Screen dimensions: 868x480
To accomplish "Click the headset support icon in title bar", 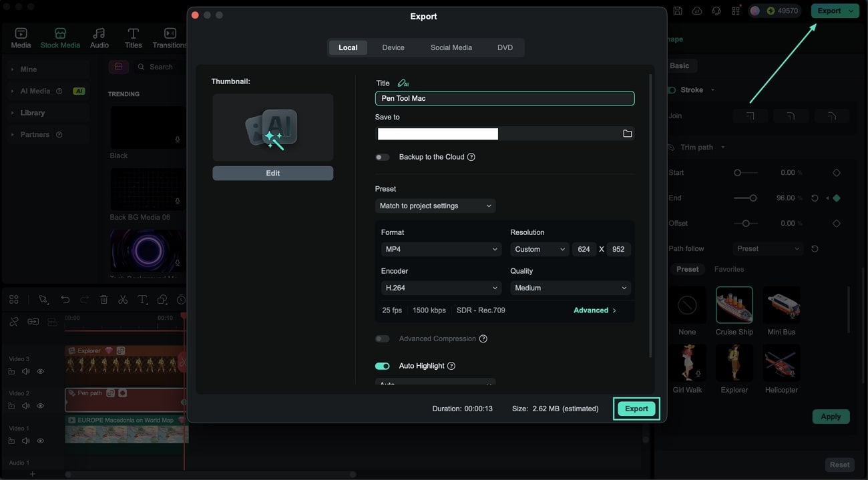I will click(x=716, y=10).
